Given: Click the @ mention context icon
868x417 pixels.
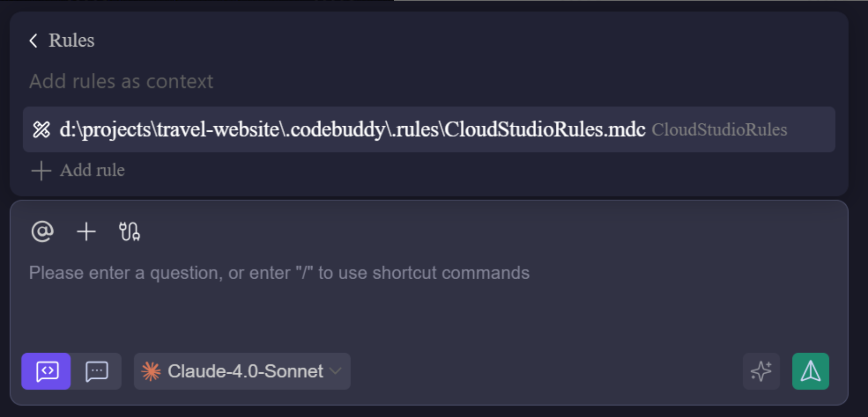Looking at the screenshot, I should 43,231.
